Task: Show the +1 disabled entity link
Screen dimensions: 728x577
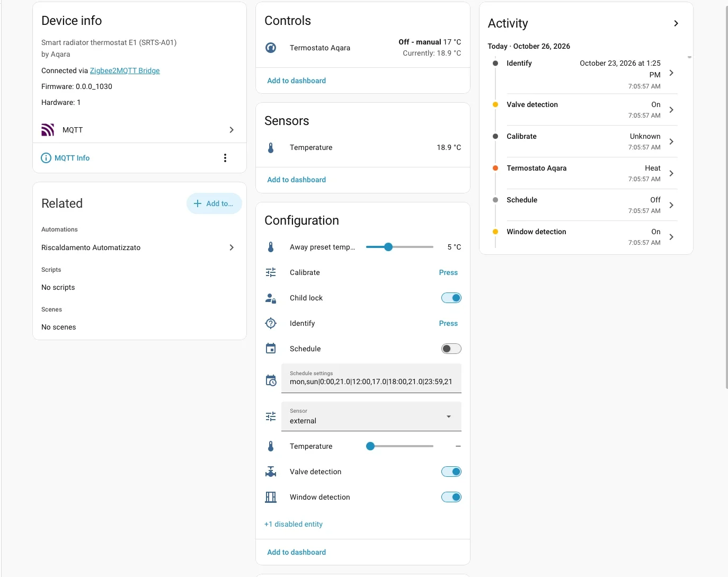Action: point(294,524)
